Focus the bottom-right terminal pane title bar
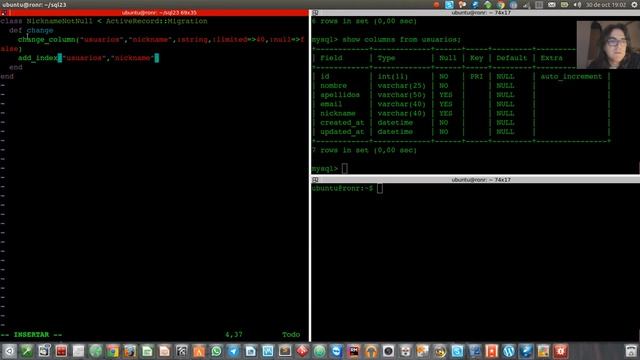This screenshot has height=360, width=640. [475, 180]
